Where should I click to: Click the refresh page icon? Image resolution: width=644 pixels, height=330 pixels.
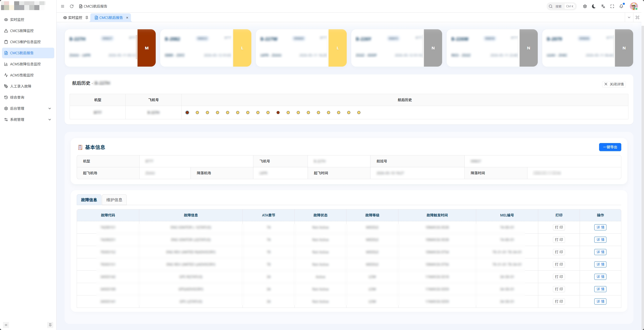pyautogui.click(x=72, y=6)
